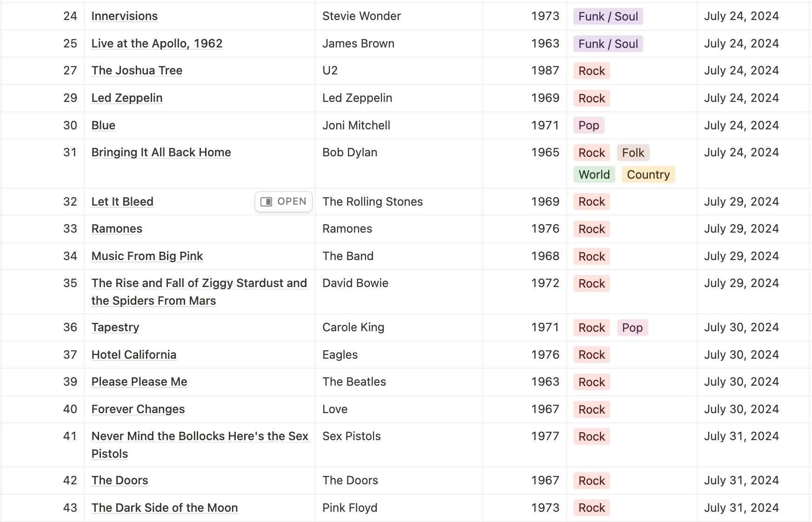Click the Folk tag on Bob Dylan row

coord(633,153)
